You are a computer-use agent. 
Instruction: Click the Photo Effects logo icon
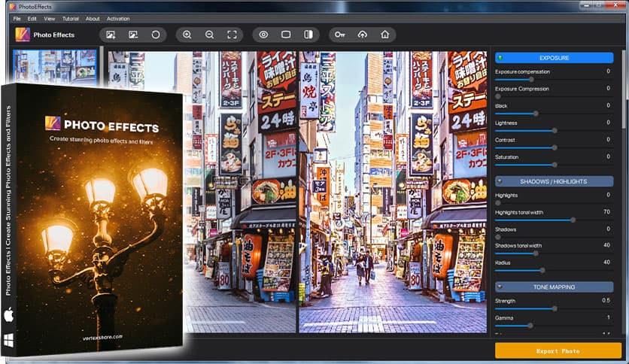23,35
